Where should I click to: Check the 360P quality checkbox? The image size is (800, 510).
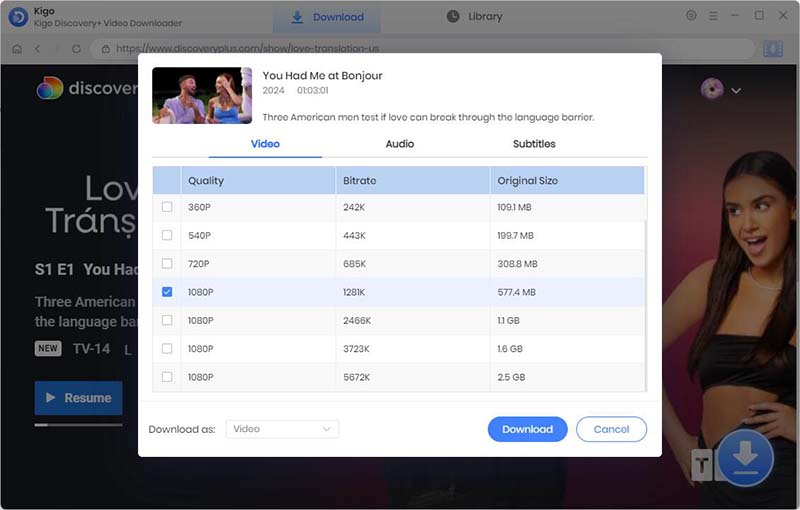167,207
